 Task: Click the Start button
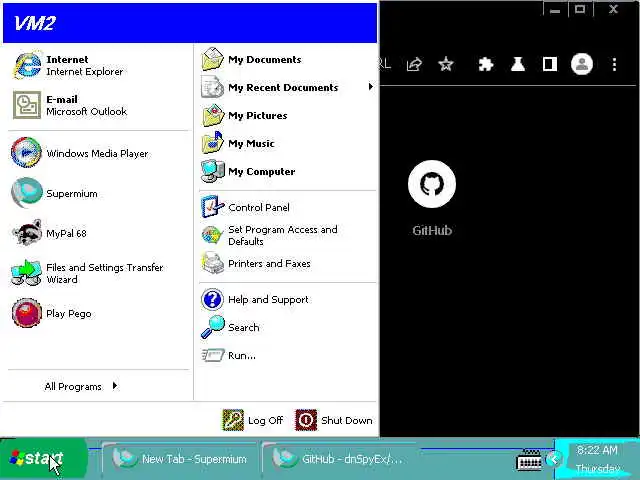pos(43,459)
